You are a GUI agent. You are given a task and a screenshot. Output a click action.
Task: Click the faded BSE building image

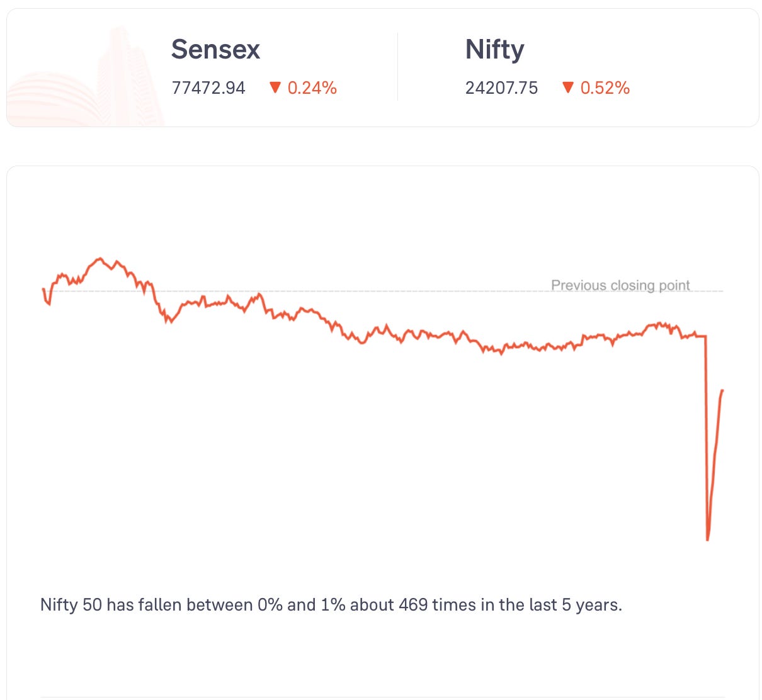point(86,77)
